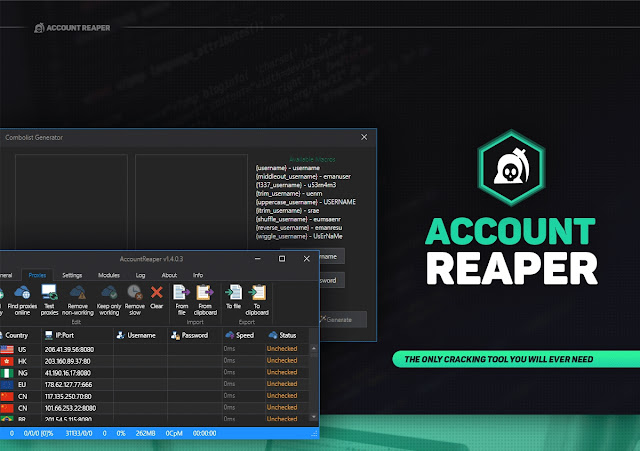Image resolution: width=640 pixels, height=451 pixels.
Task: Sort by the Speed column header
Action: point(245,335)
